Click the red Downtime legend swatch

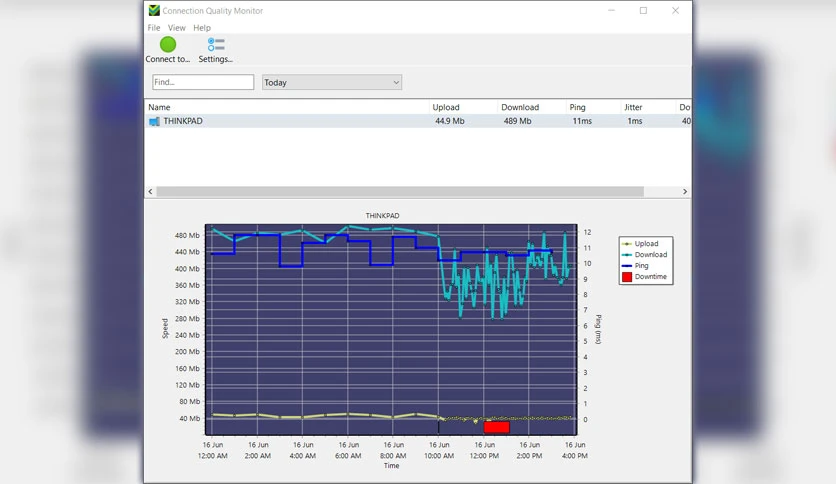(x=627, y=277)
